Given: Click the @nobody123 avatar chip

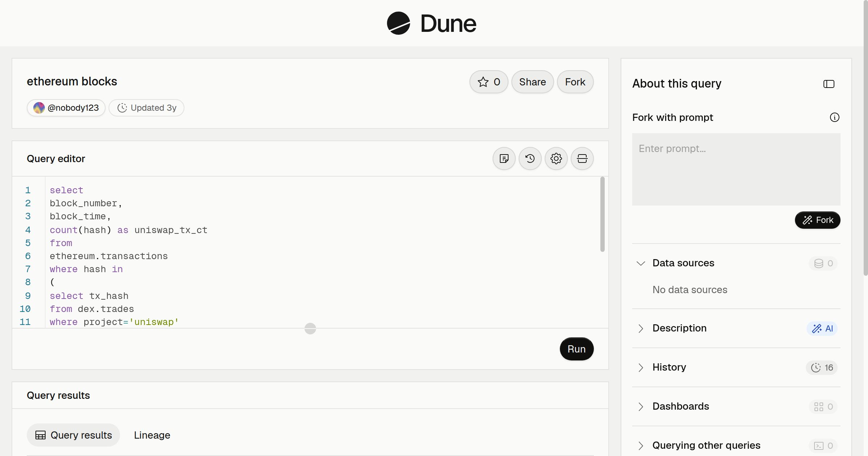Looking at the screenshot, I should [x=66, y=108].
